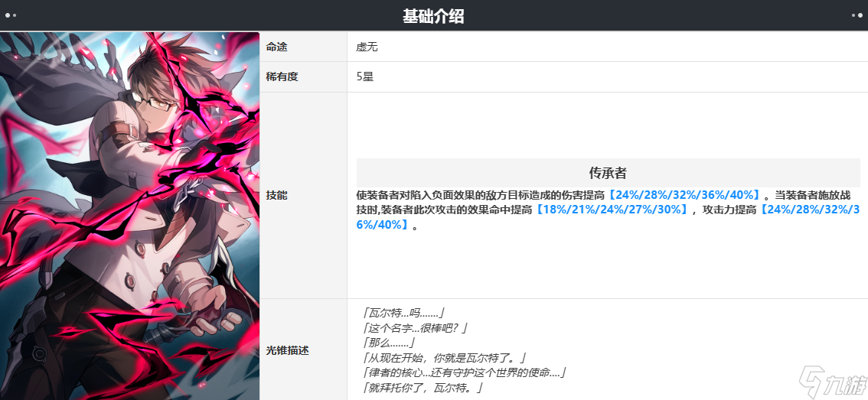This screenshot has height=400, width=868.
Task: Select the 基础介绍 header title
Action: pyautogui.click(x=433, y=16)
